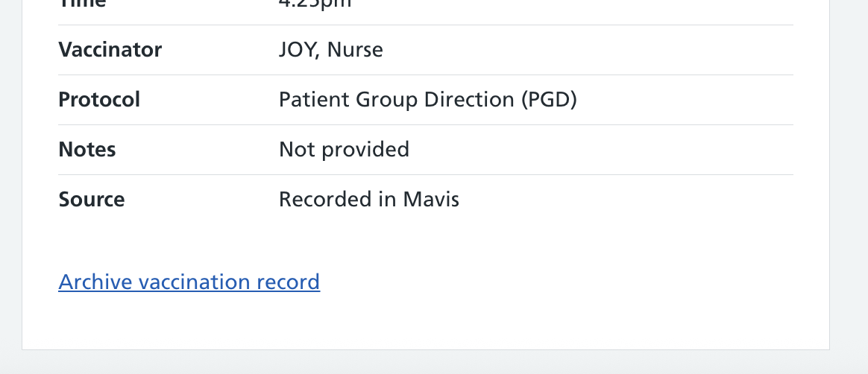
Task: Select the Not provided notes value
Action: [x=344, y=150]
